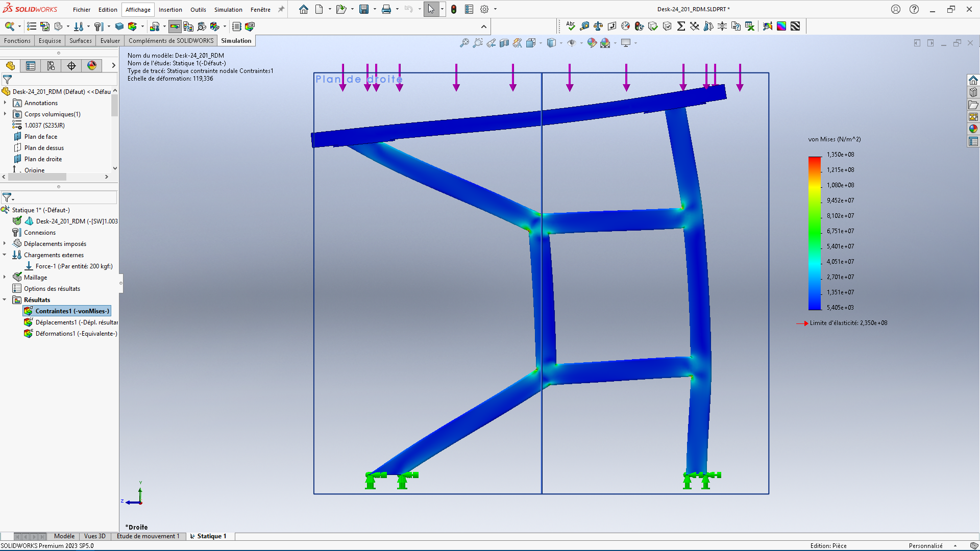Click the Sigma equations icon
The width and height of the screenshot is (980, 551).
click(x=681, y=26)
